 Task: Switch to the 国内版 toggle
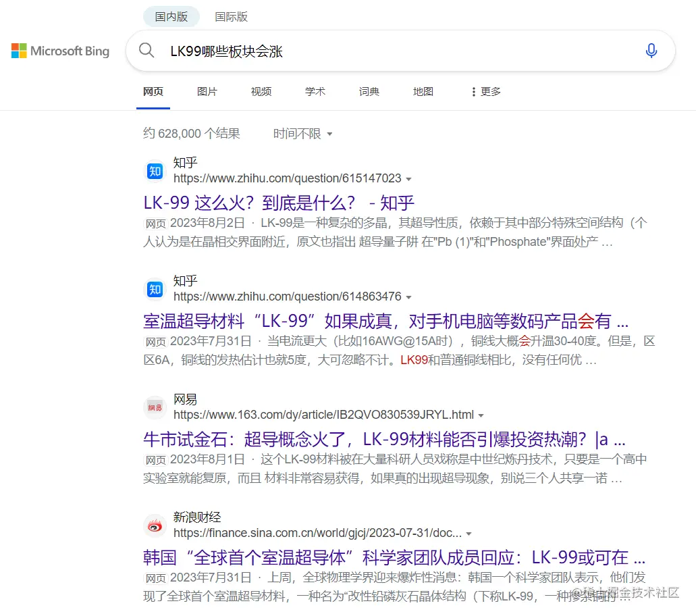pos(171,17)
